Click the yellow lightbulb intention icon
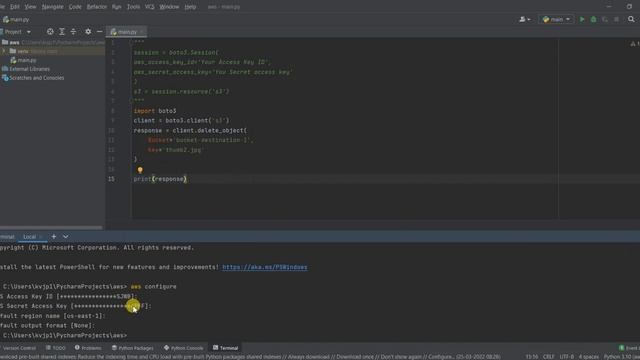 click(x=140, y=169)
